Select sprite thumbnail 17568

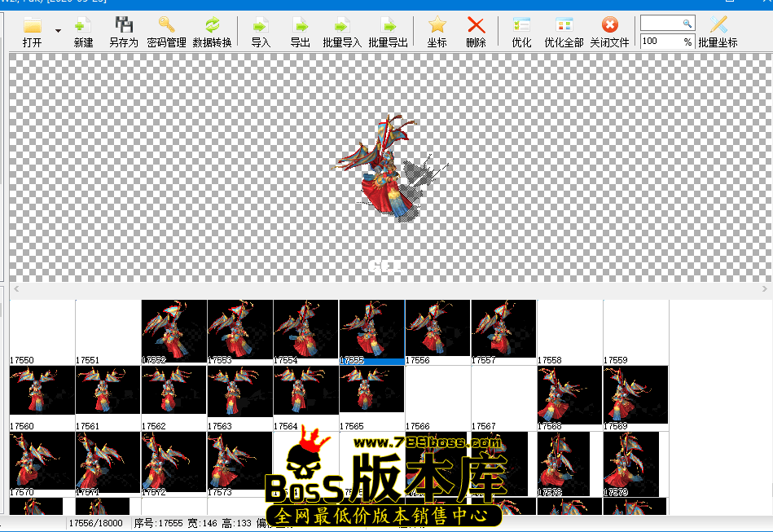(x=569, y=396)
